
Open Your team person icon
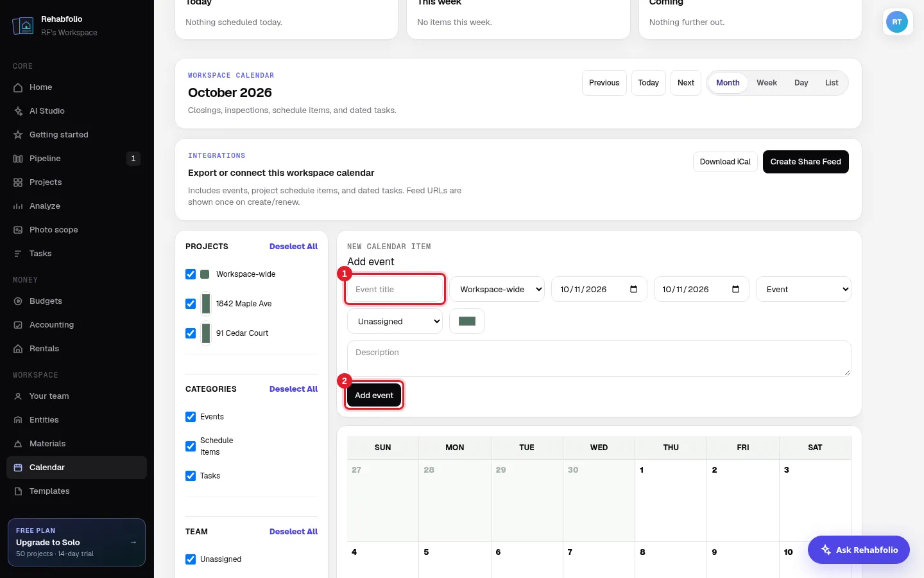[x=18, y=396]
